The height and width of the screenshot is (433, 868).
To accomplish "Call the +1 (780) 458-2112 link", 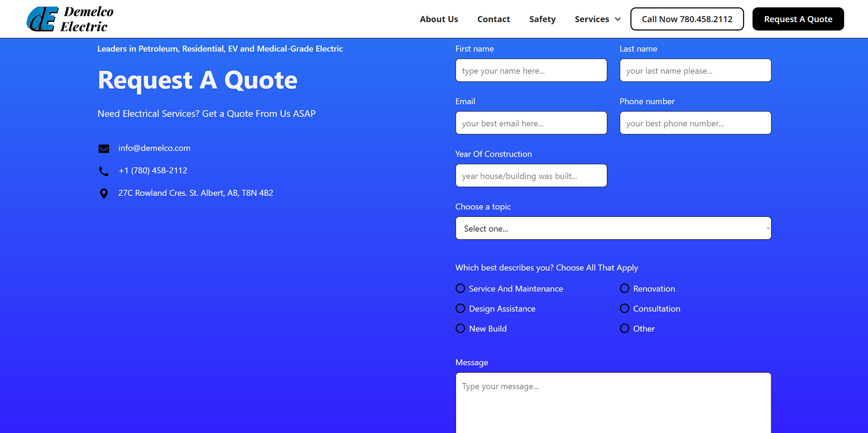I will (x=153, y=170).
